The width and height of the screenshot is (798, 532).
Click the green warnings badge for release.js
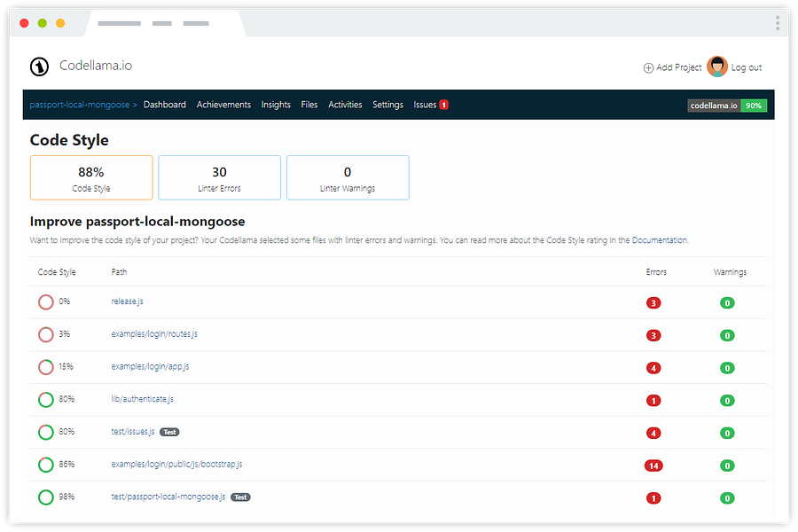(727, 303)
